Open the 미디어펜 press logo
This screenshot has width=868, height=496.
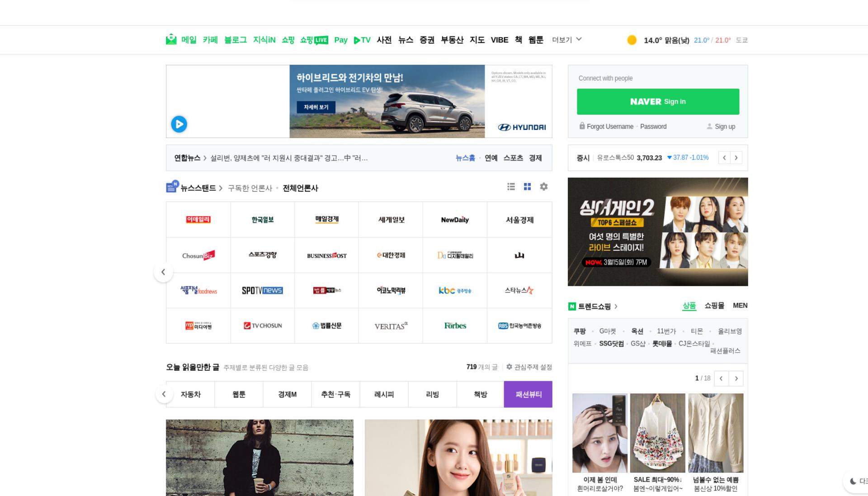(198, 326)
